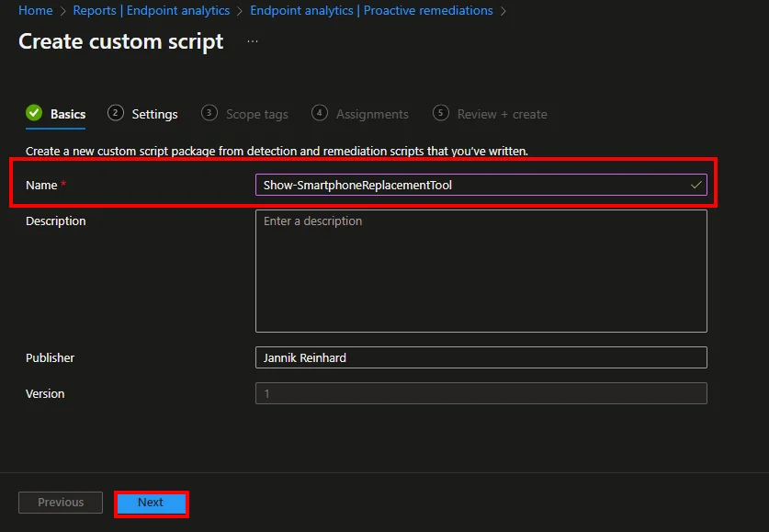This screenshot has width=769, height=532.
Task: Focus the Name input field
Action: [x=481, y=185]
